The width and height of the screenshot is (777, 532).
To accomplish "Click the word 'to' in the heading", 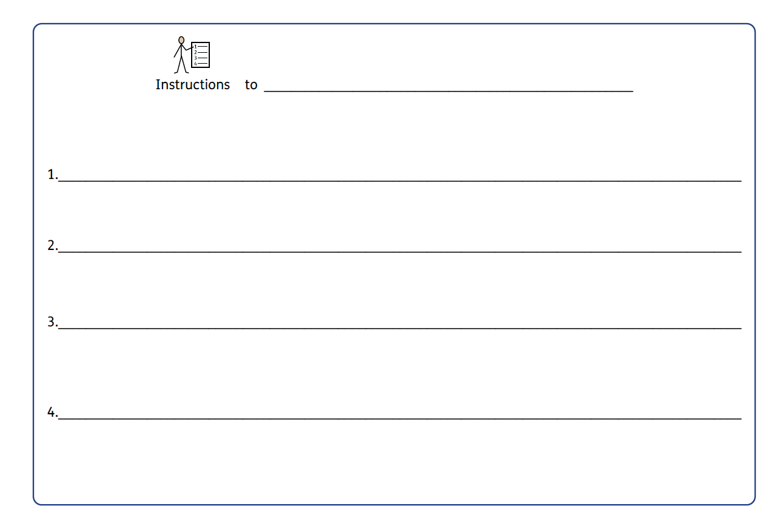I will pyautogui.click(x=251, y=85).
